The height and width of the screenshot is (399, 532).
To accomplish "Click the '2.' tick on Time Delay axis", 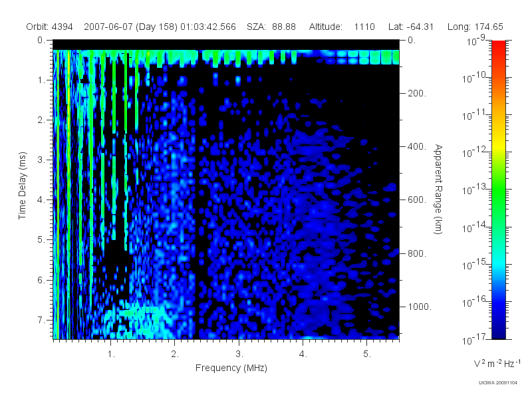I will pos(41,120).
